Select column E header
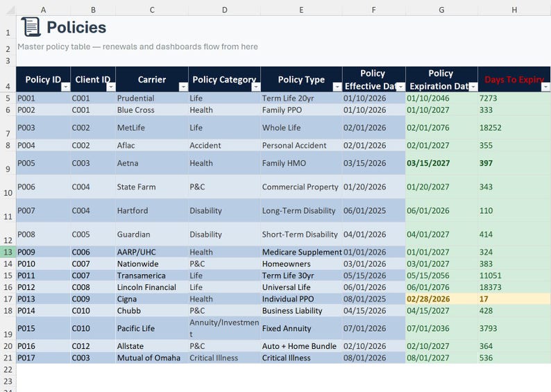This screenshot has width=551, height=392. tap(301, 10)
